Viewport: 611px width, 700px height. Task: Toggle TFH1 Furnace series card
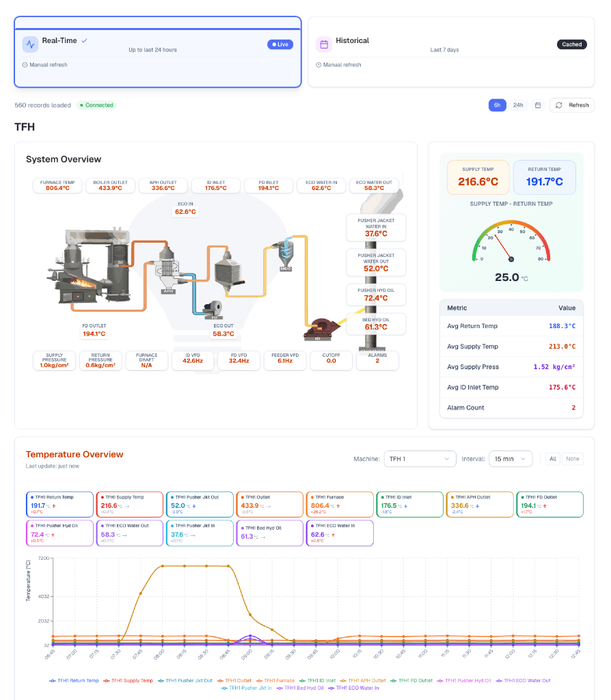coord(340,504)
